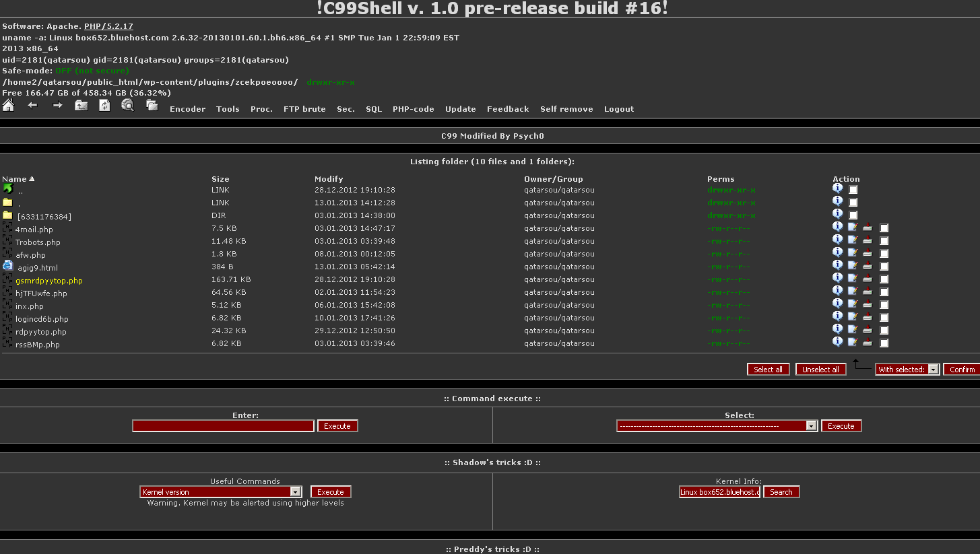Tick the checkbox for the '..' row

coord(853,190)
